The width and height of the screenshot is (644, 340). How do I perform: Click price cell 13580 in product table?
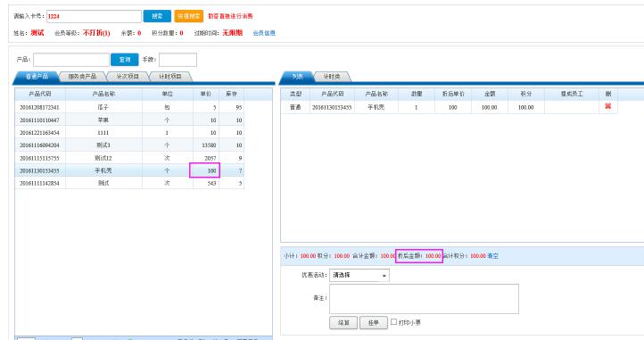(x=206, y=145)
